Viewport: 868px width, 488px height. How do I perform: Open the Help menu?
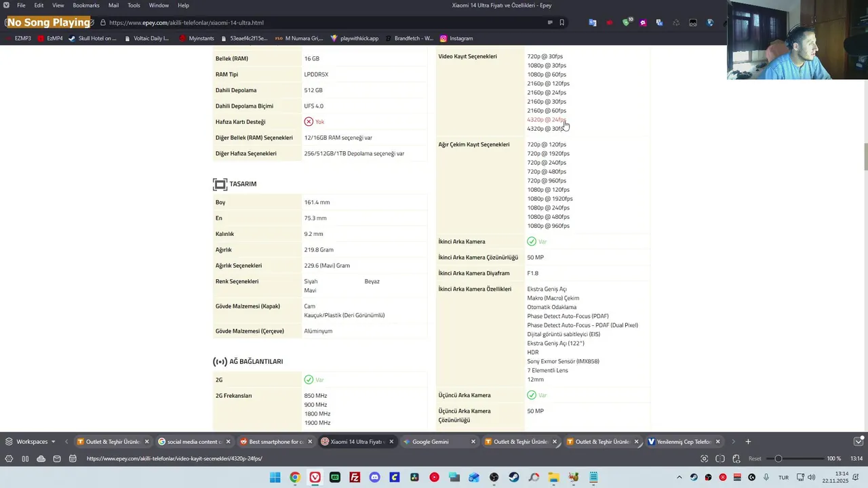point(183,5)
